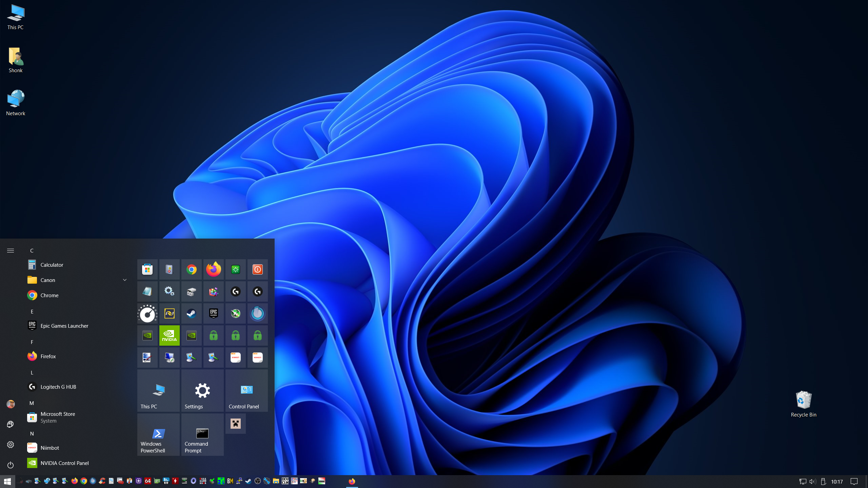Select the letter M section header

tap(32, 403)
